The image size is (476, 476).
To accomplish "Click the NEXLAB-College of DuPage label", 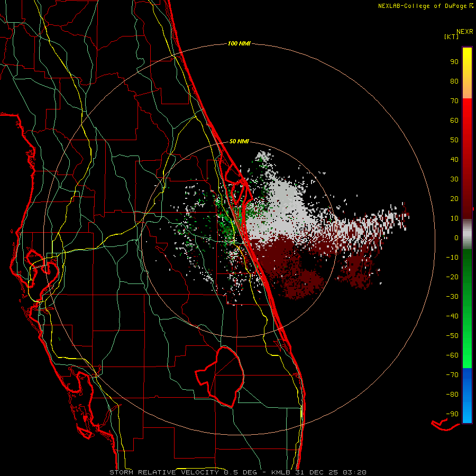I will 425,6.
